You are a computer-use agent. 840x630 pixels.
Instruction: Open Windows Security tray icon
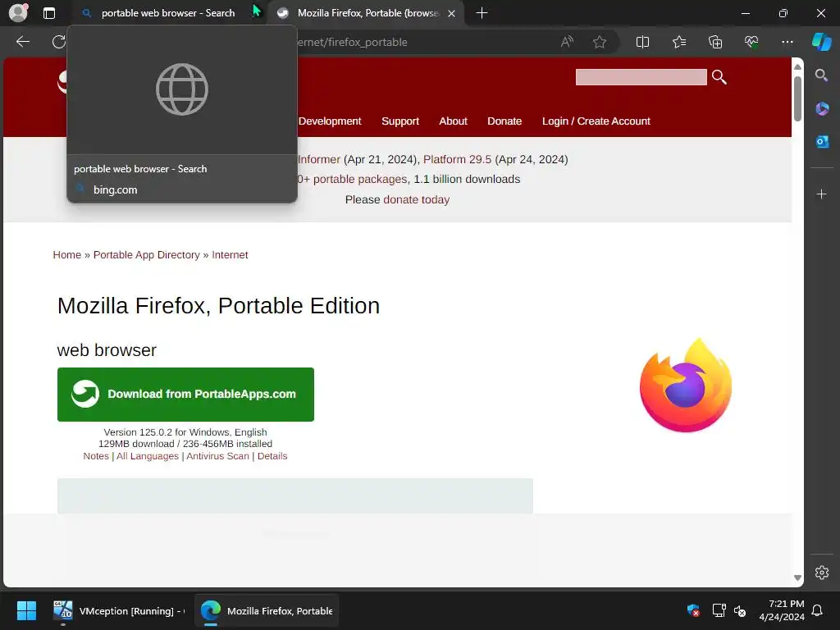click(693, 610)
